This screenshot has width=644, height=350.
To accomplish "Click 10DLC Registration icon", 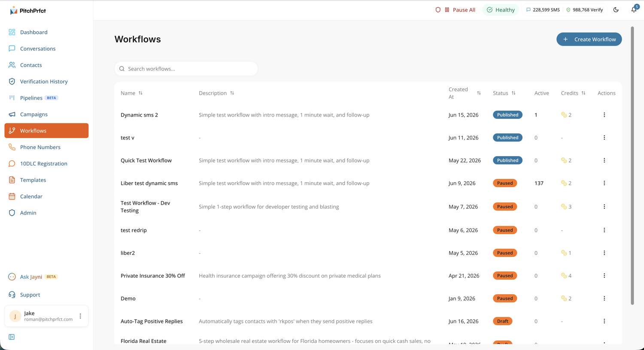I will [x=12, y=163].
